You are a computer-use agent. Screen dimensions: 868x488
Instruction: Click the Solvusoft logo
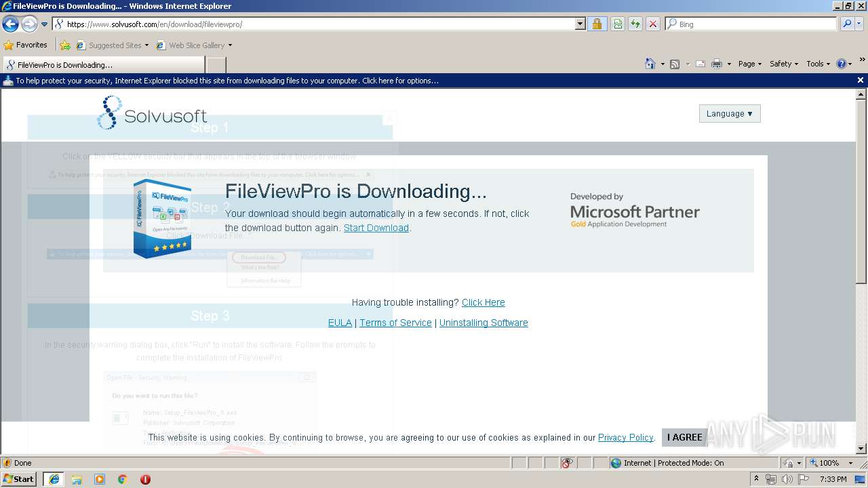pos(152,113)
